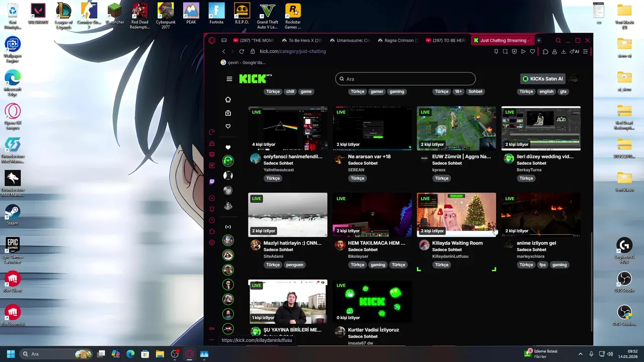Screen dimensions: 644x362
Task: Switch to '(297) THE MOME' YouTube tab
Action: click(254, 40)
